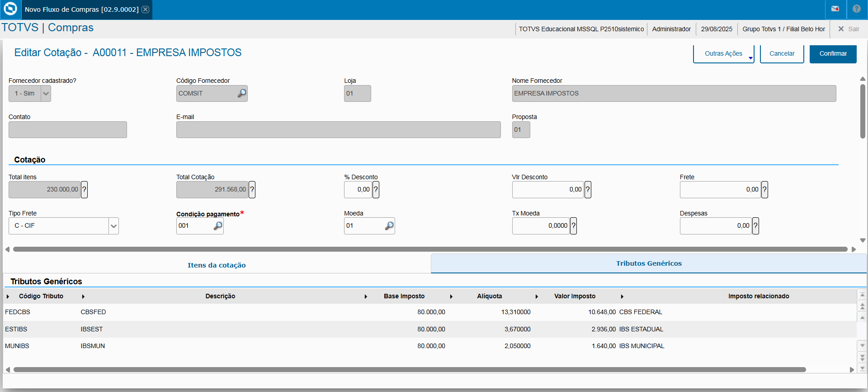Image resolution: width=868 pixels, height=392 pixels.
Task: Sort by Base Imposto column header
Action: point(404,296)
